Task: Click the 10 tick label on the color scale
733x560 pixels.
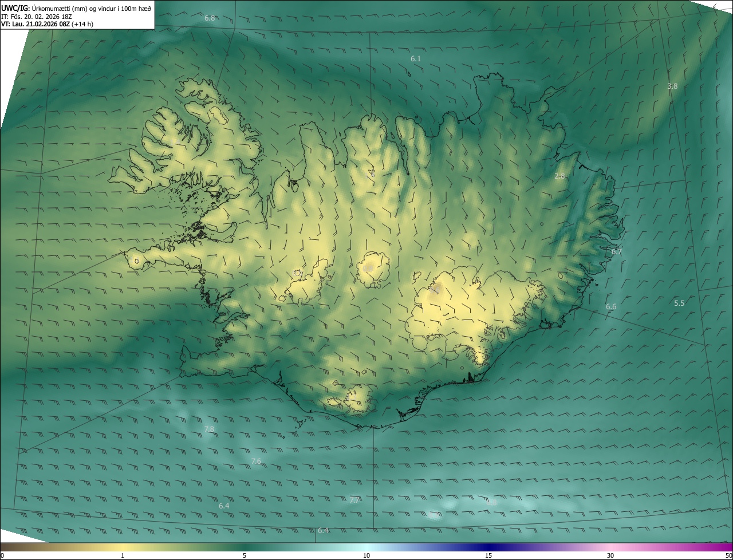Action: 366,556
